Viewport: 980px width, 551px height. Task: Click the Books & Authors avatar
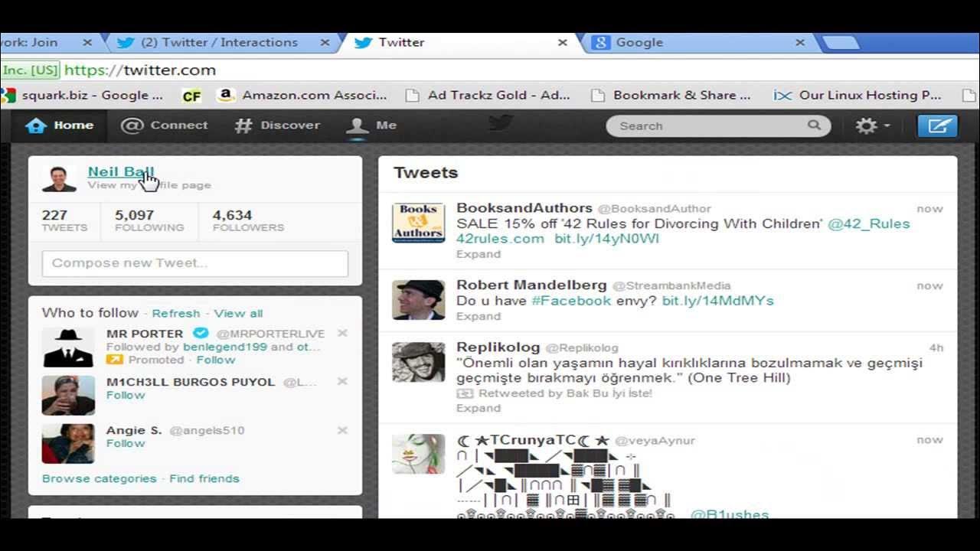pyautogui.click(x=419, y=223)
